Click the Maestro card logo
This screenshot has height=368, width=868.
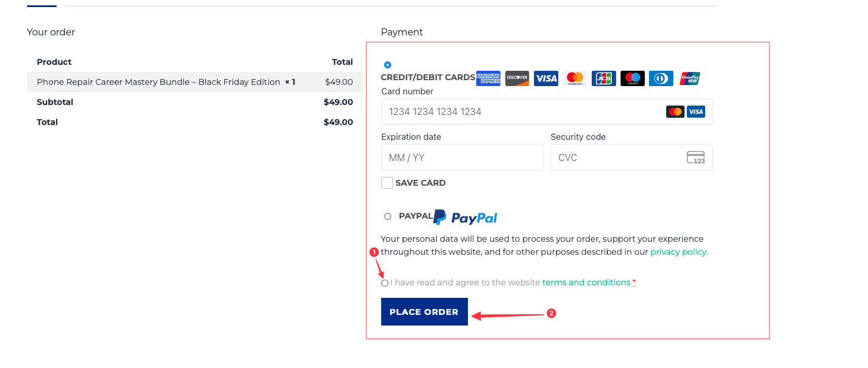[633, 78]
